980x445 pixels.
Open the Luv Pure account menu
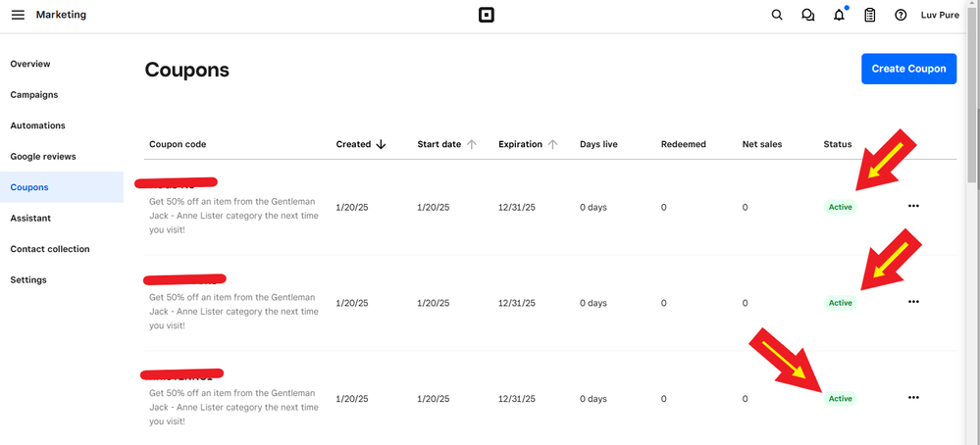[x=940, y=15]
